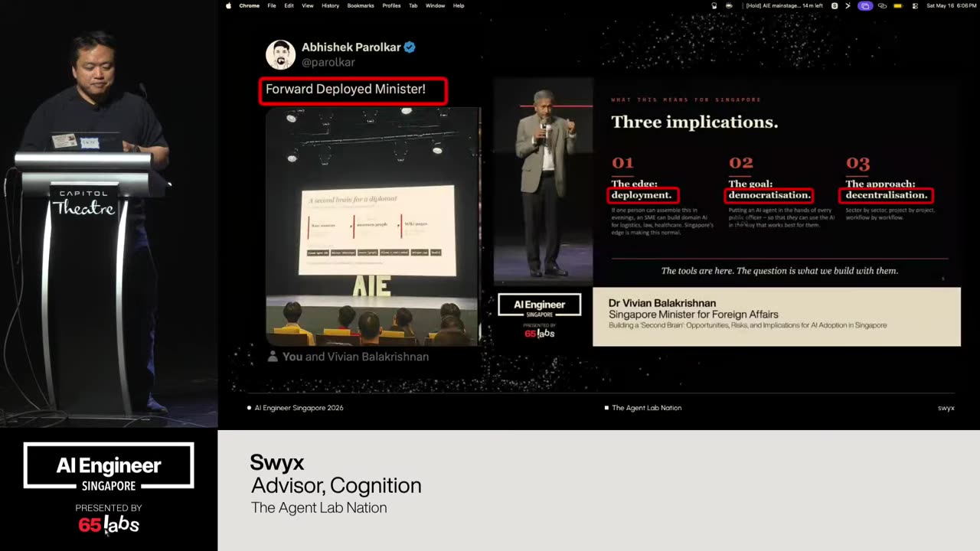Click the highlighted word 'deployment.'

(x=642, y=195)
